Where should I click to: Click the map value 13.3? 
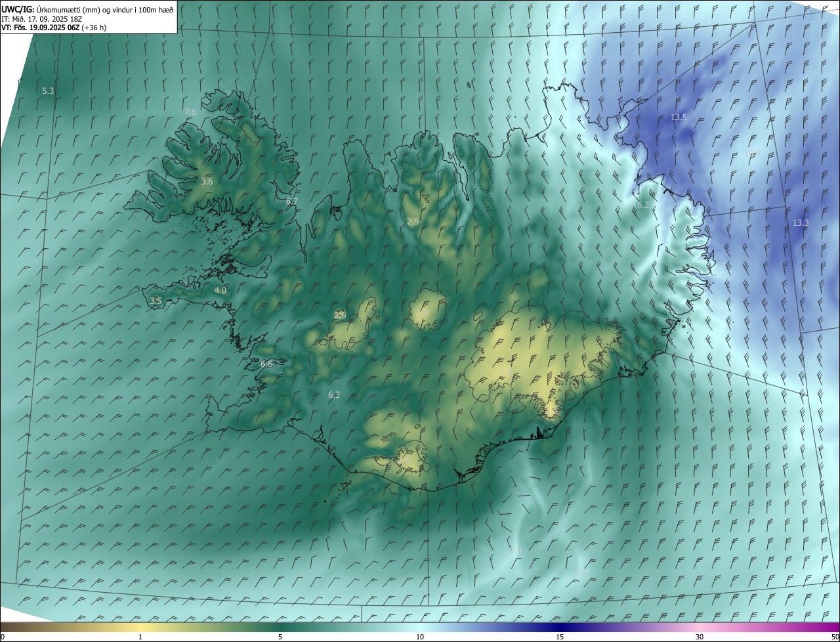click(801, 223)
